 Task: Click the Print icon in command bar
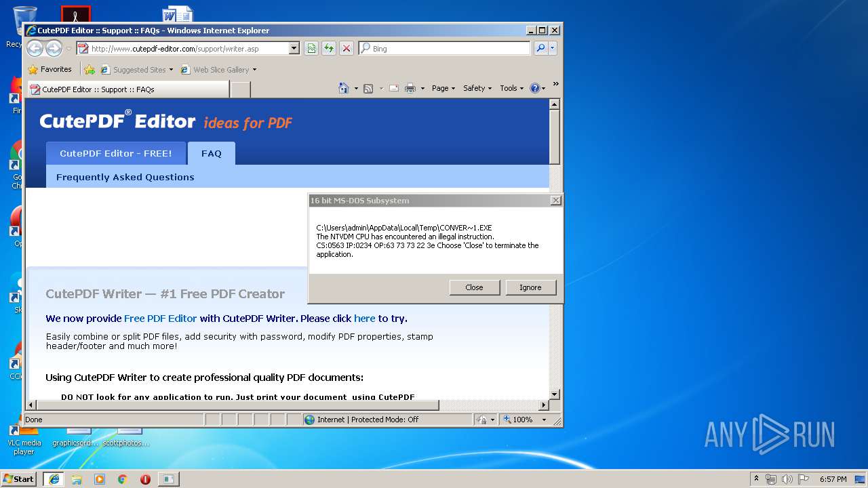[x=410, y=88]
